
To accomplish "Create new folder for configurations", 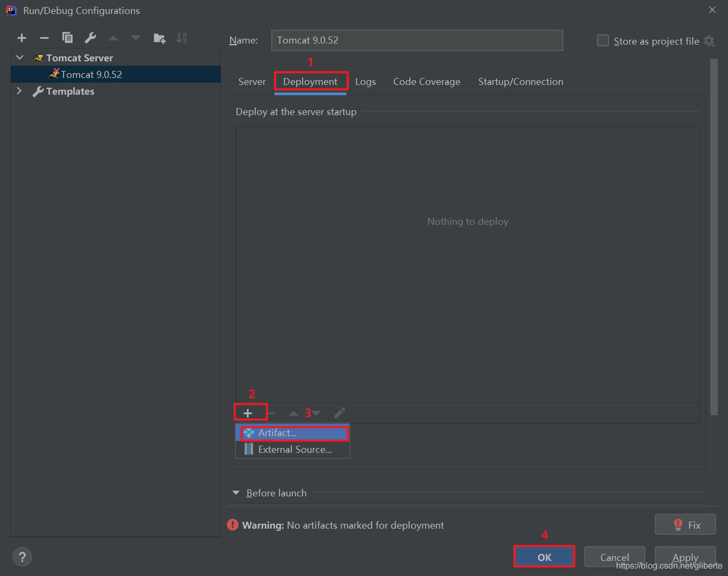I will click(x=159, y=38).
